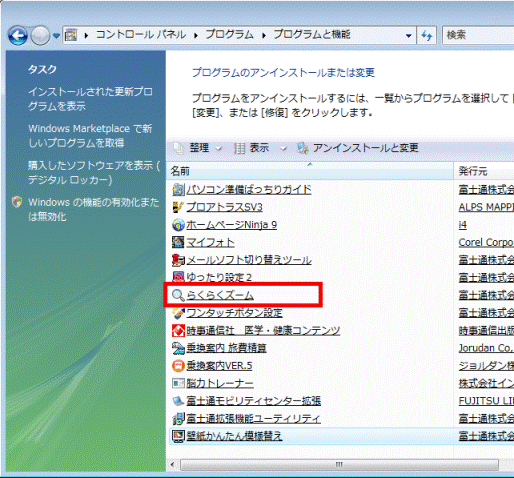Click inside the 検索 search box

point(478,35)
